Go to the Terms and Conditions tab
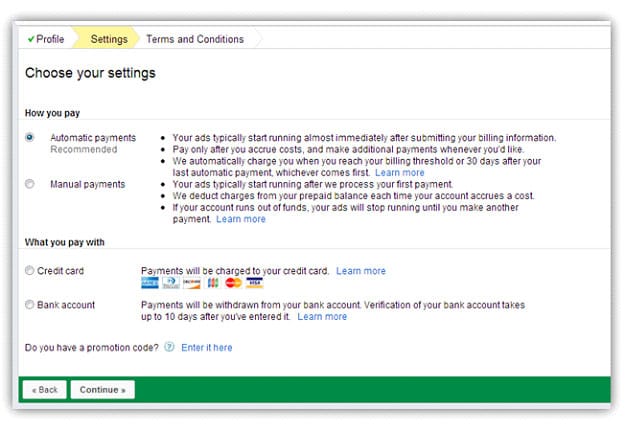 [195, 39]
